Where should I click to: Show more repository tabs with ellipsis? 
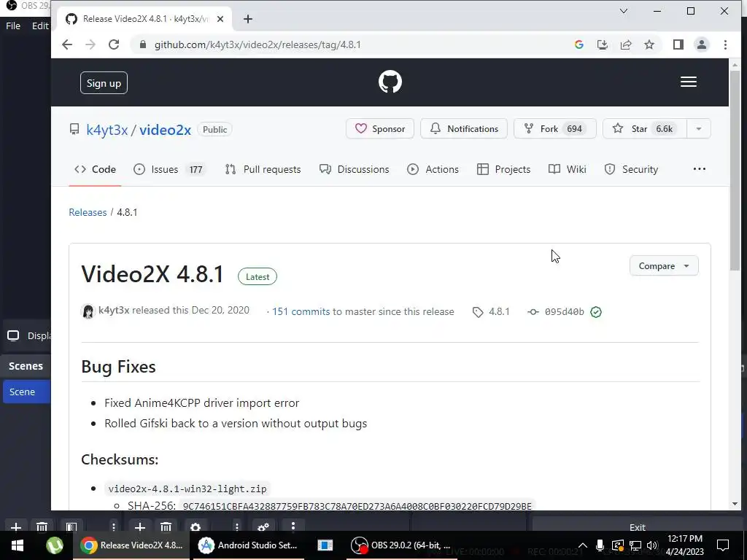(x=700, y=169)
